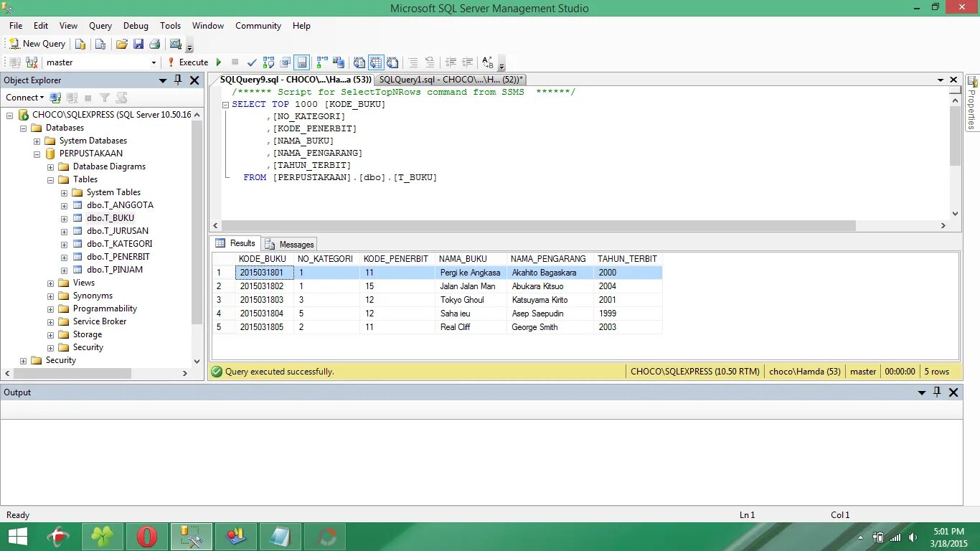Switch output to Results to Grid
980x551 pixels.
point(376,62)
